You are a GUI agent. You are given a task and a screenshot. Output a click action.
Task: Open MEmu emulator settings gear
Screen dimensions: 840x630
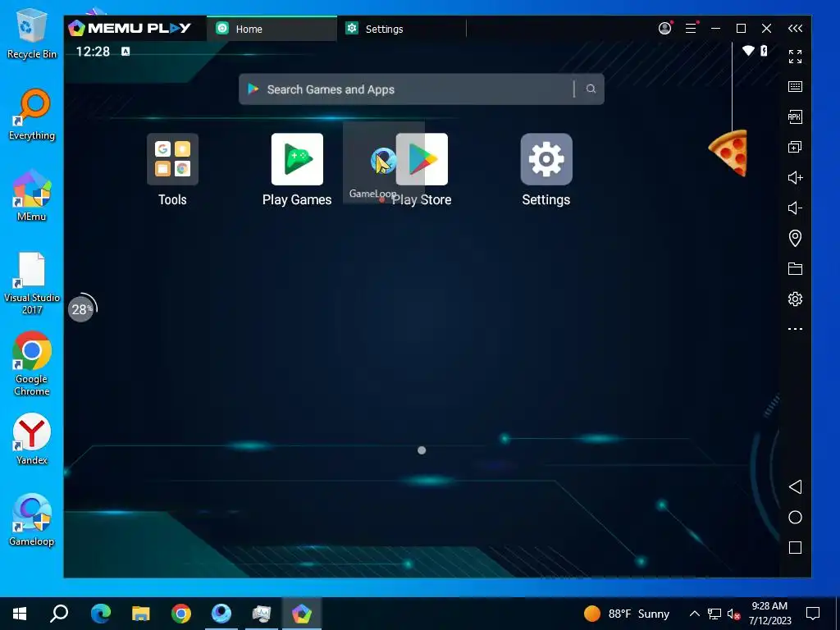[x=795, y=299]
